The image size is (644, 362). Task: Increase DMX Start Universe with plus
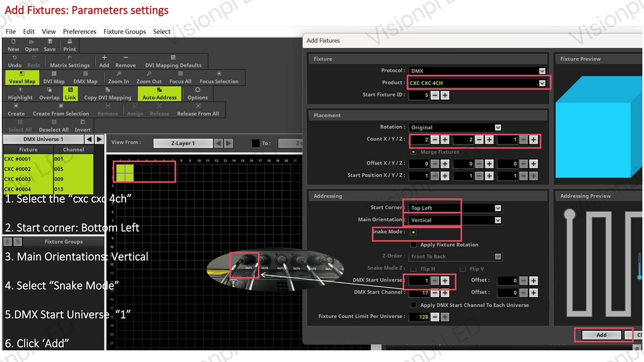point(445,281)
